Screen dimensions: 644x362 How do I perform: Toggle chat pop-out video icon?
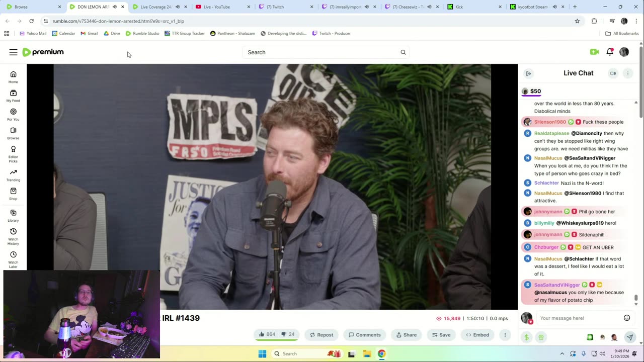point(613,73)
